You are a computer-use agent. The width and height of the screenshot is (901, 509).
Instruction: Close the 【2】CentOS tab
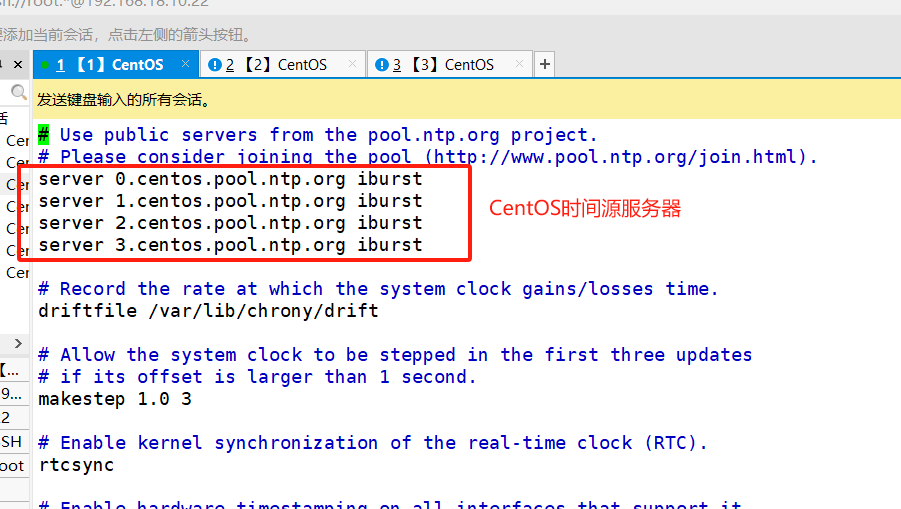pos(352,64)
